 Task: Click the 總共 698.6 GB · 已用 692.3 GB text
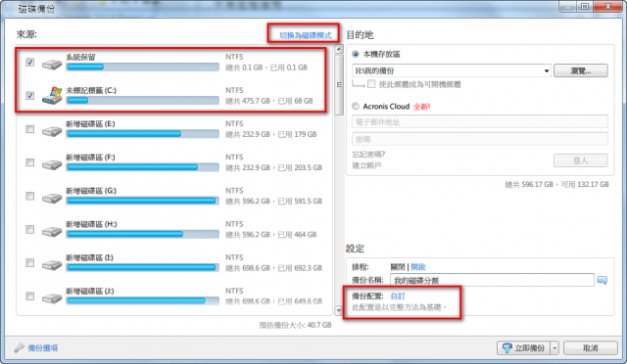(274, 268)
